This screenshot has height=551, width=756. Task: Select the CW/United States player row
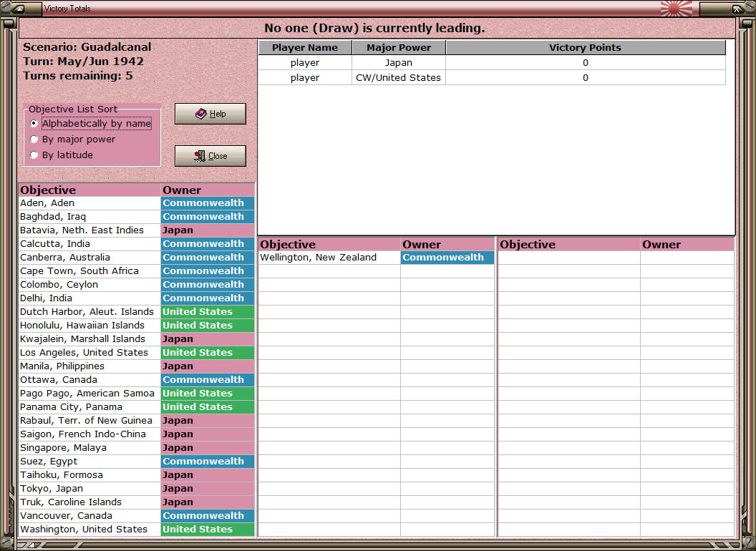[x=492, y=77]
